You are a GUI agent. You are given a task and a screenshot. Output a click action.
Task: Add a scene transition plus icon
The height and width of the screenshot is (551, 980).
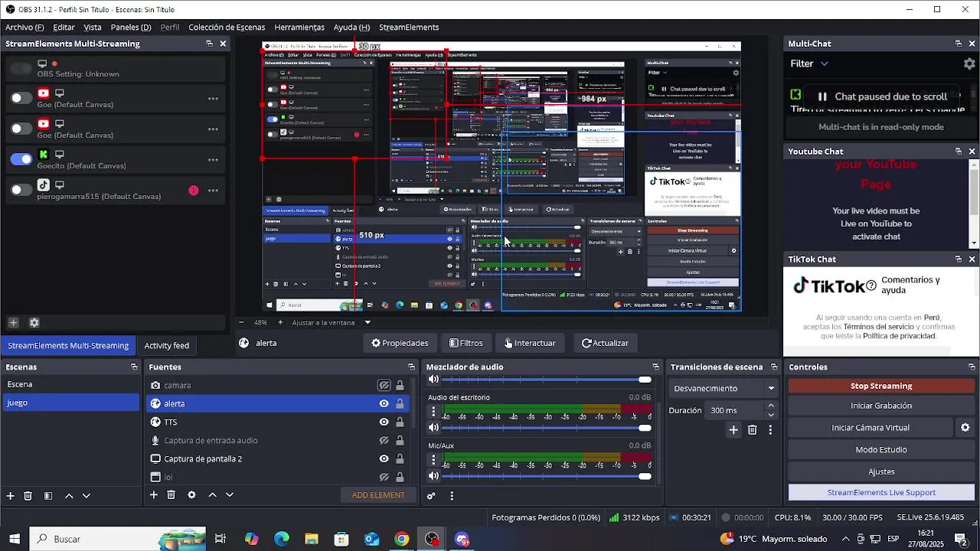pyautogui.click(x=733, y=430)
